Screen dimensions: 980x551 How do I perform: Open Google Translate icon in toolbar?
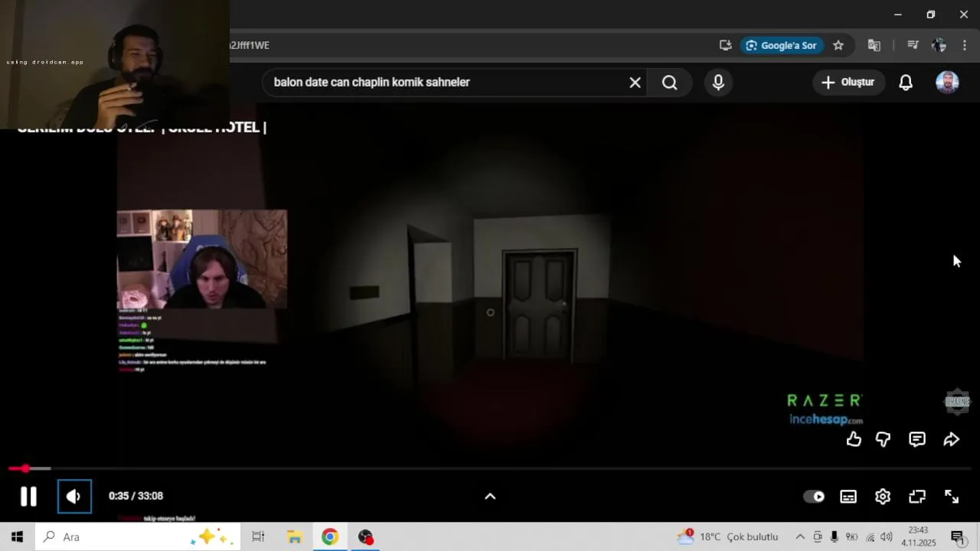874,45
